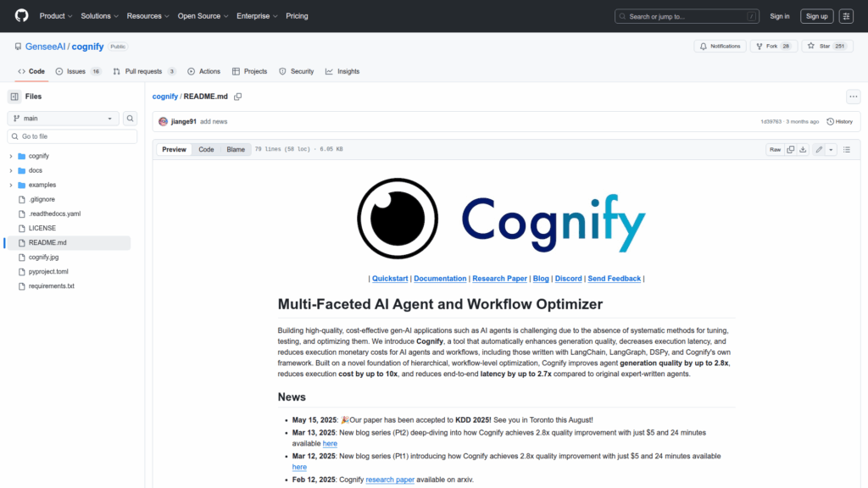Go to the Pull requests tab
The image size is (868, 488).
(x=144, y=72)
